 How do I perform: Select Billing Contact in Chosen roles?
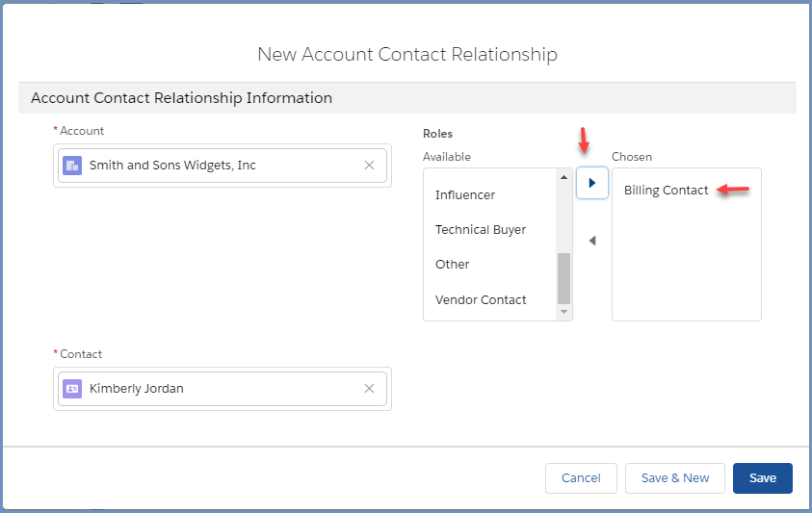tap(666, 191)
